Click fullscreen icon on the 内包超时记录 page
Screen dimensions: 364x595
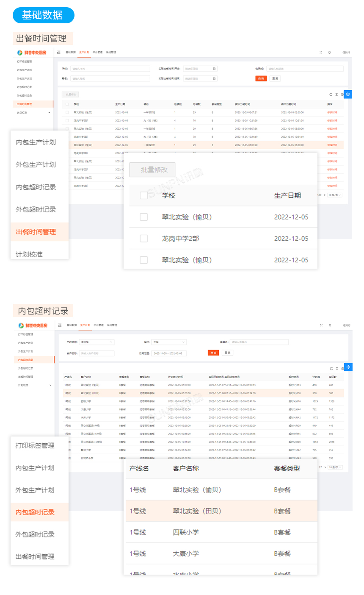tap(321, 325)
